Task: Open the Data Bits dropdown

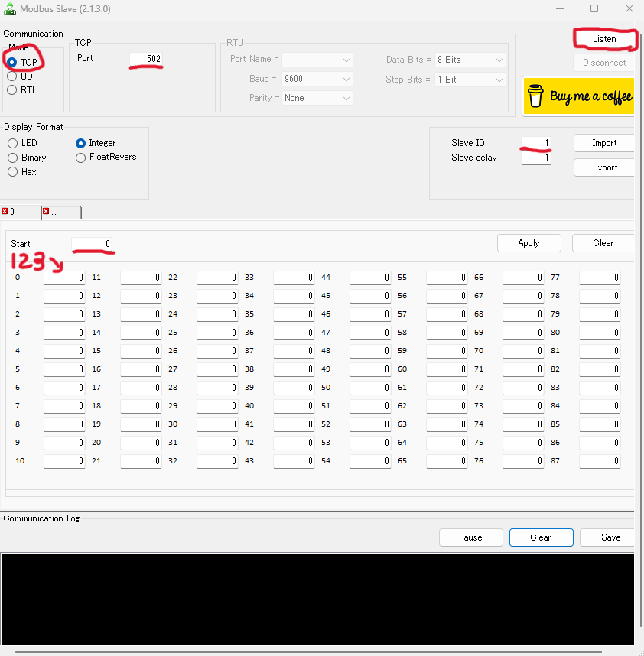Action: (470, 60)
